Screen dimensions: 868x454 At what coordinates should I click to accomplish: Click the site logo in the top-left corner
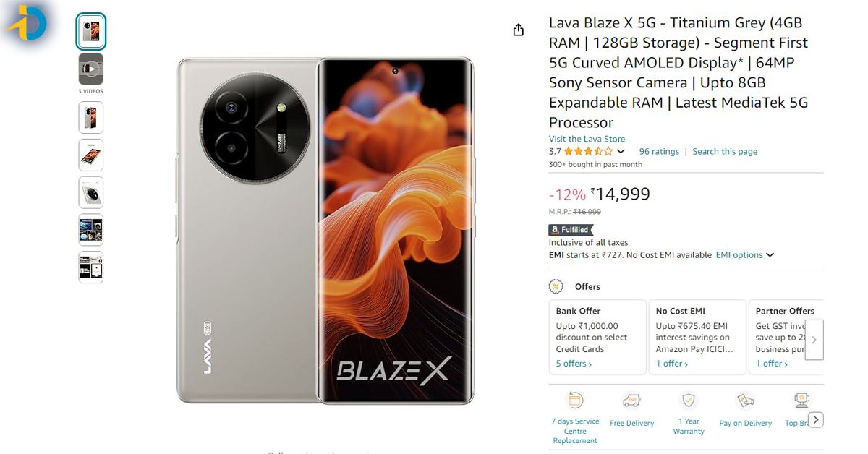(27, 22)
